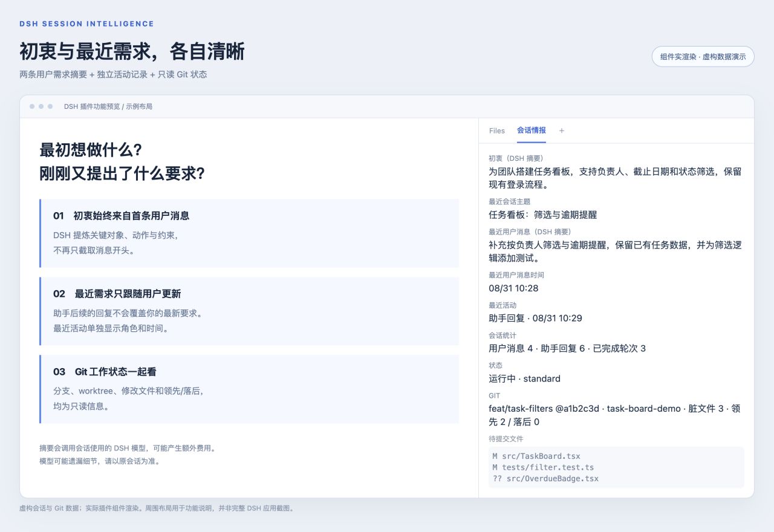Click text 均为只读信息
Image resolution: width=774 pixels, height=532 pixels.
tap(81, 406)
